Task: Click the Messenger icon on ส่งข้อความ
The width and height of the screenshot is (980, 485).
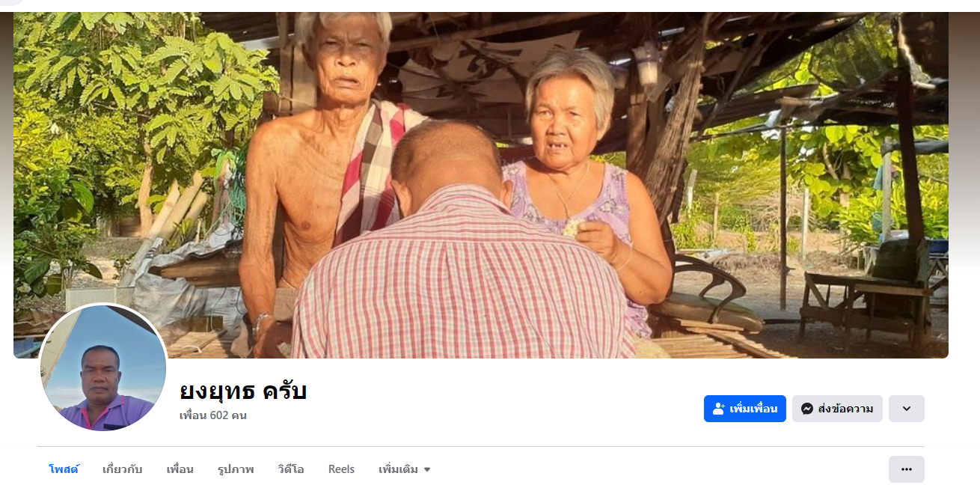Action: [807, 409]
